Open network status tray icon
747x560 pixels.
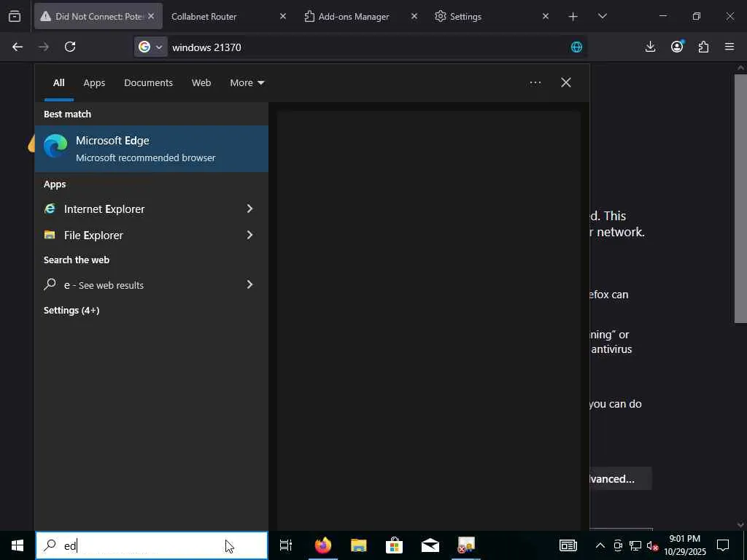click(x=635, y=545)
